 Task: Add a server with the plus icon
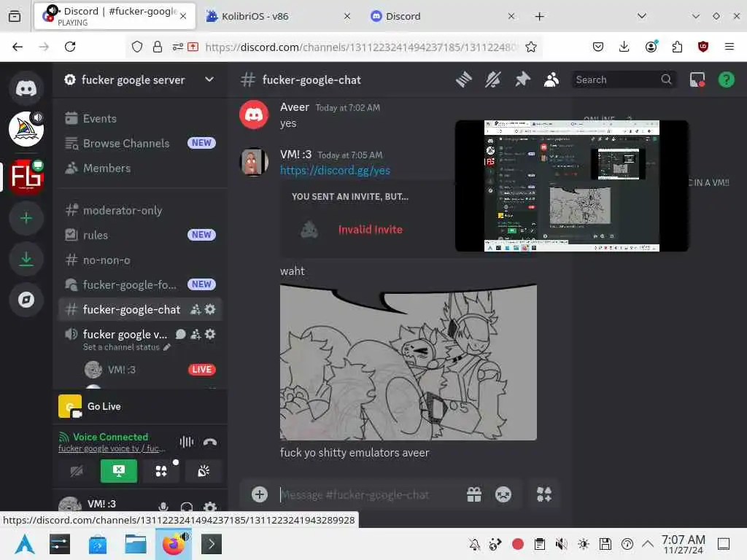pyautogui.click(x=26, y=218)
